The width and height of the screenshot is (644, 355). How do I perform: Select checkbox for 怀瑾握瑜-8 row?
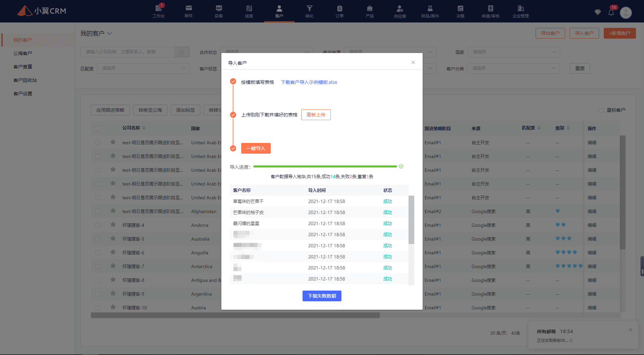(98, 280)
